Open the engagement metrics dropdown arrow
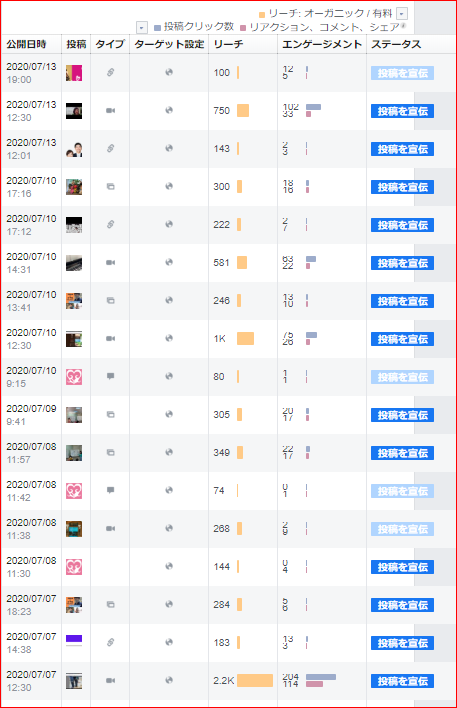This screenshot has width=457, height=708. pyautogui.click(x=142, y=28)
